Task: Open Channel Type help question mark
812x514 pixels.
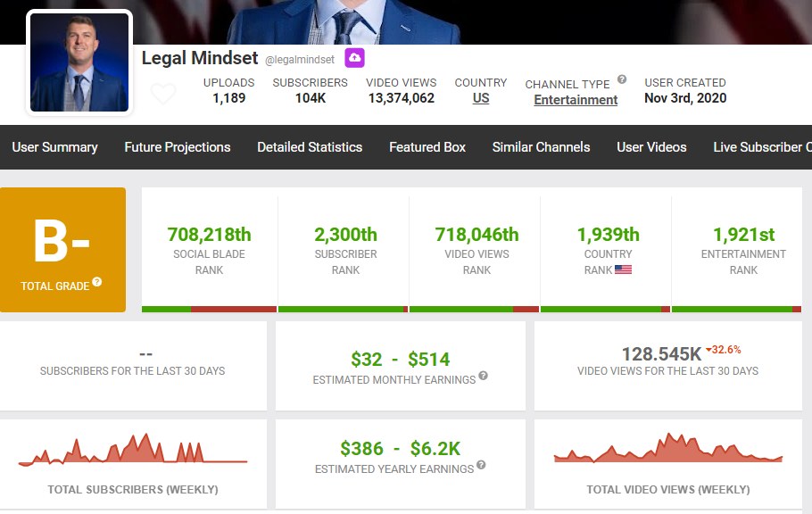Action: tap(622, 79)
